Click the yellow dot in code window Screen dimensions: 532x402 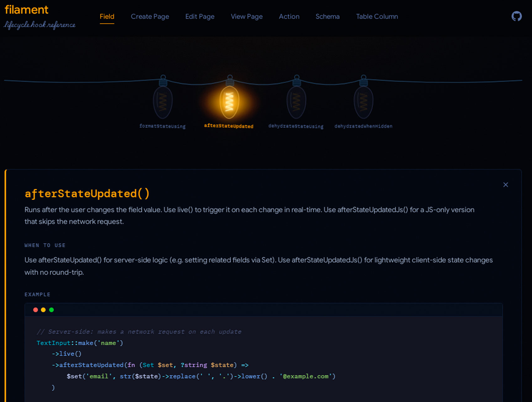click(43, 310)
